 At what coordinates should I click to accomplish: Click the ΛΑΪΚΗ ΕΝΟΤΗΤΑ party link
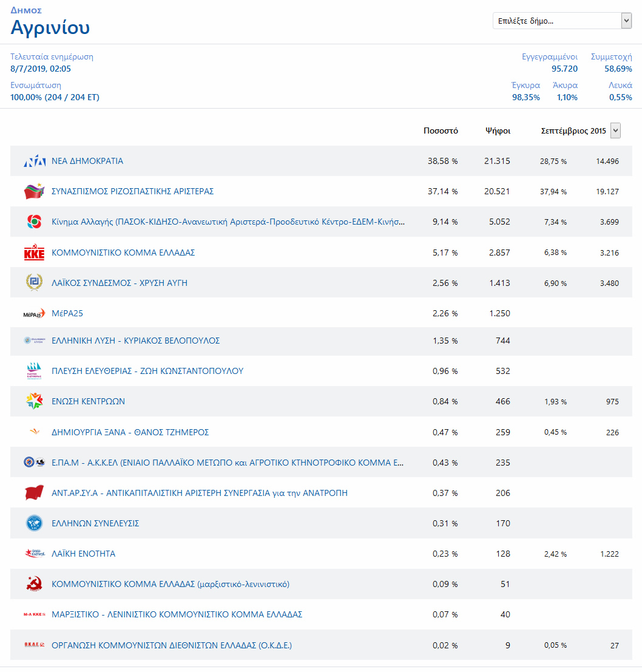84,554
